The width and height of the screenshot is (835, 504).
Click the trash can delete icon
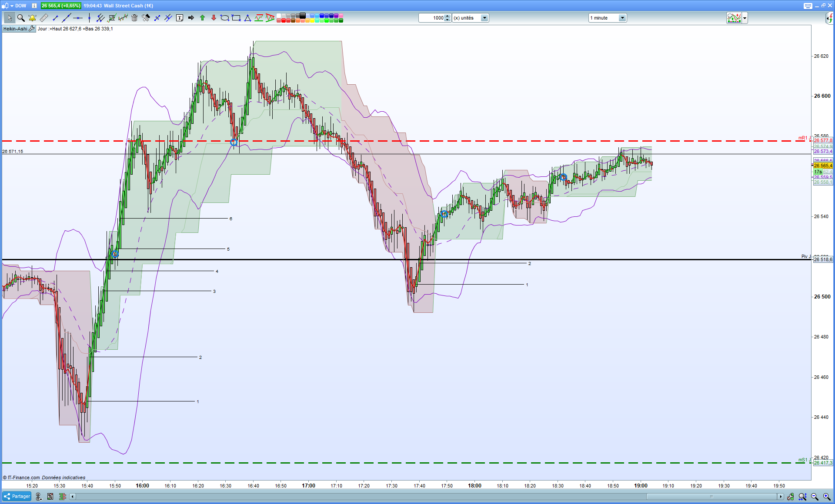pos(134,18)
